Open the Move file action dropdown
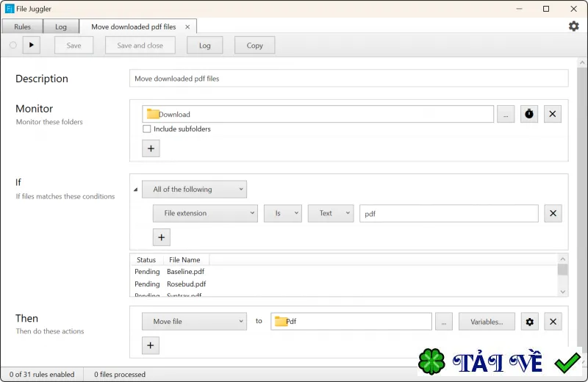588x382 pixels. [194, 322]
